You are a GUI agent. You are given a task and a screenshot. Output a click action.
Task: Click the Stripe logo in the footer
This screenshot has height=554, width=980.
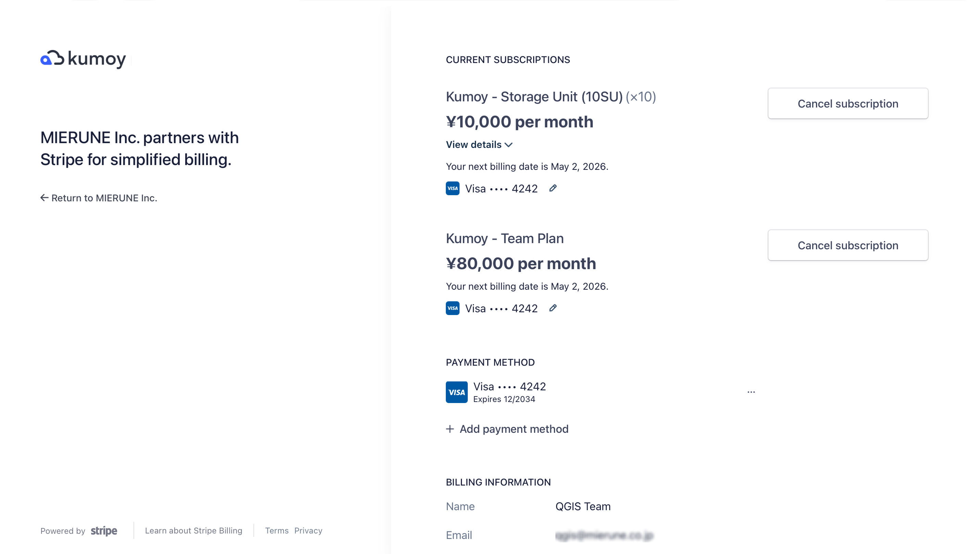click(104, 531)
